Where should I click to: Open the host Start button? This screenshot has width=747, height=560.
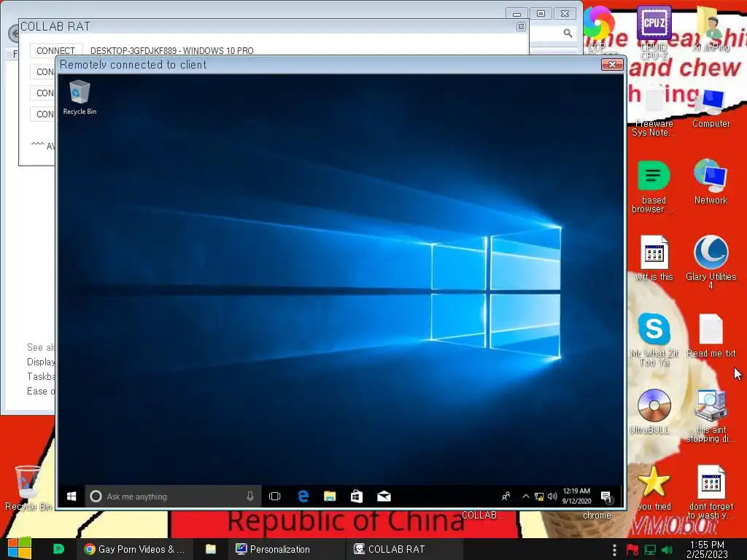pos(20,548)
